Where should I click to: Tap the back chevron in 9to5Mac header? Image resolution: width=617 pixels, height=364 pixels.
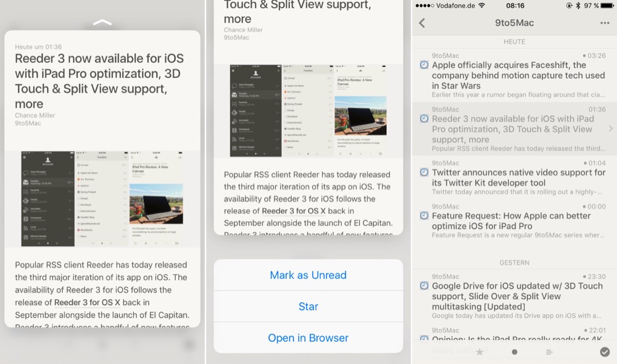pos(422,23)
